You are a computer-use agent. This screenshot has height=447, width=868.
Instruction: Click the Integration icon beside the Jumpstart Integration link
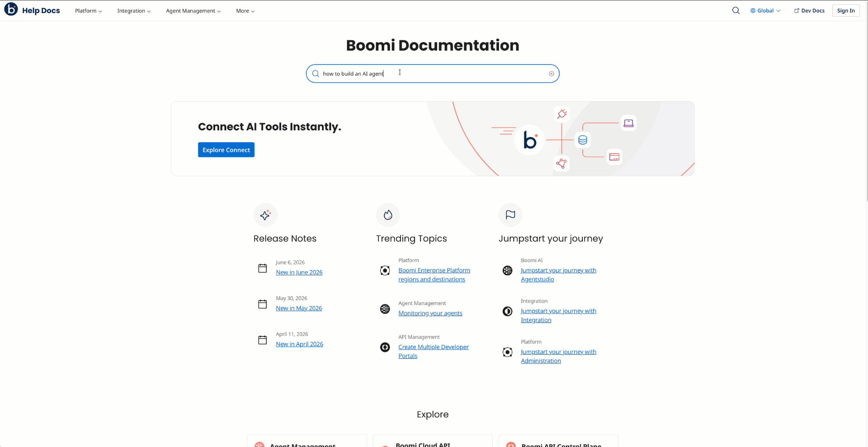(508, 311)
